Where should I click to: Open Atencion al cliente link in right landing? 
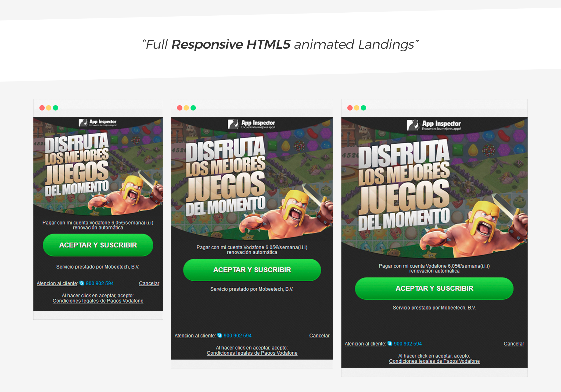pos(365,344)
